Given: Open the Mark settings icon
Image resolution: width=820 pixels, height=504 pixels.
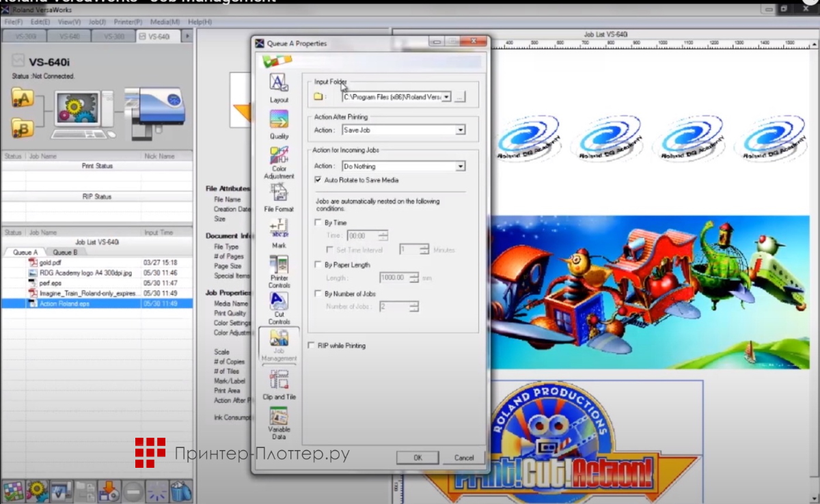Looking at the screenshot, I should pyautogui.click(x=279, y=231).
